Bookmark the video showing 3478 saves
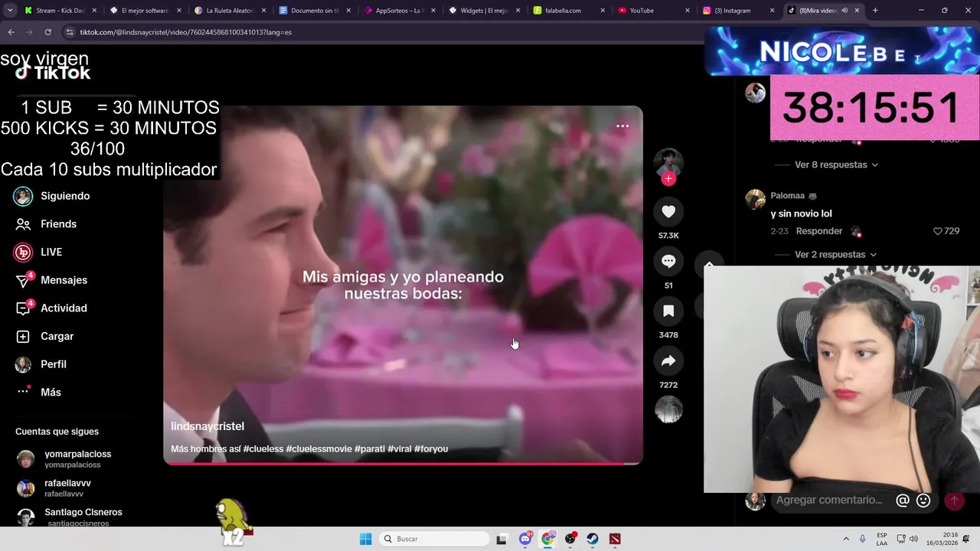980x551 pixels. point(668,311)
